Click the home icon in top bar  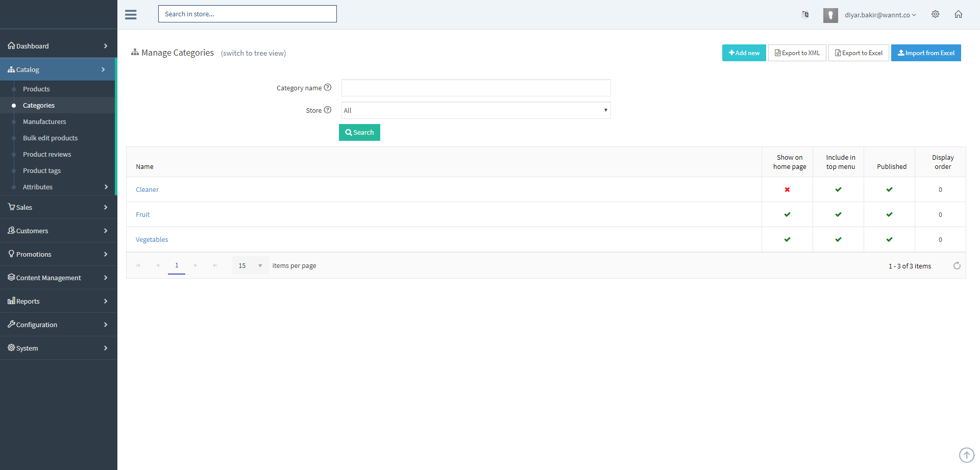click(958, 14)
